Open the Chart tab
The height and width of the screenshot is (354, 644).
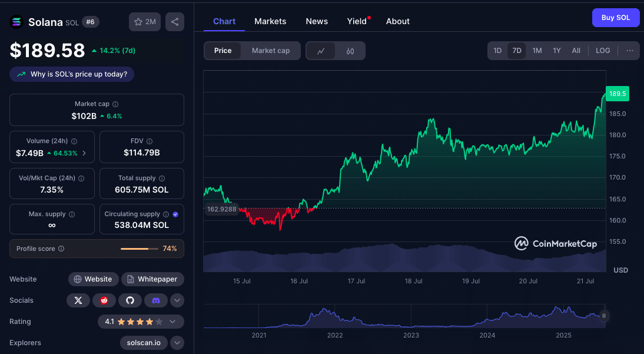coord(224,21)
